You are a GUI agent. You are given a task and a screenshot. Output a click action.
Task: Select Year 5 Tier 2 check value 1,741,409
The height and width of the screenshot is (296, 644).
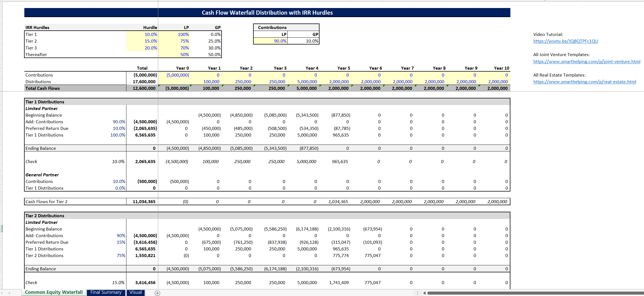[x=335, y=282]
